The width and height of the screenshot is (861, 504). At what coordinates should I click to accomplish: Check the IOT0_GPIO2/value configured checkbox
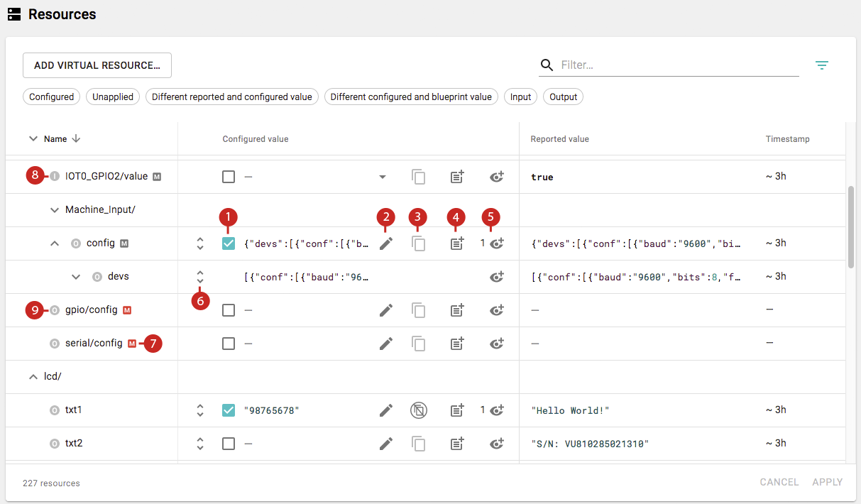229,177
